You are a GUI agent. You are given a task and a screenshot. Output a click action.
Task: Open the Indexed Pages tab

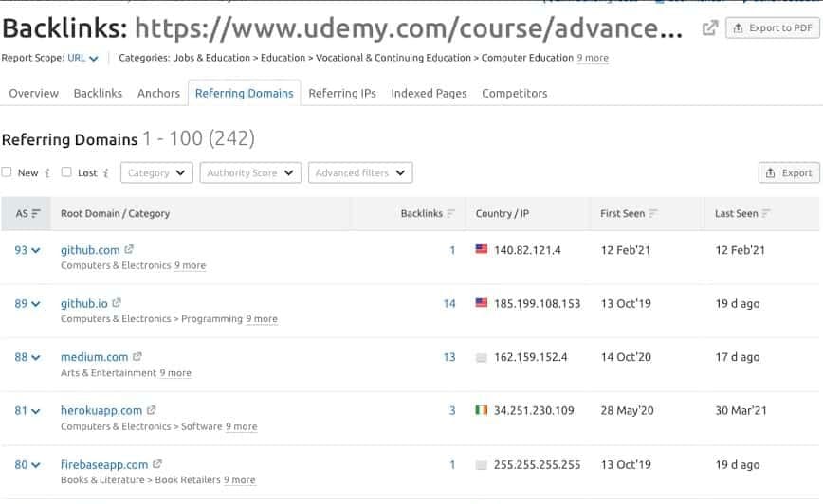point(429,94)
